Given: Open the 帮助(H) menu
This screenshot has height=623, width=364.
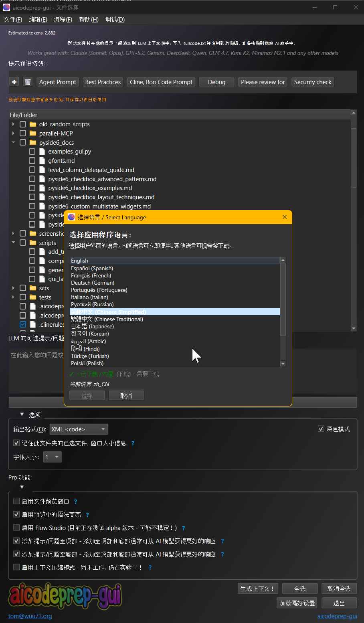Looking at the screenshot, I should [89, 20].
